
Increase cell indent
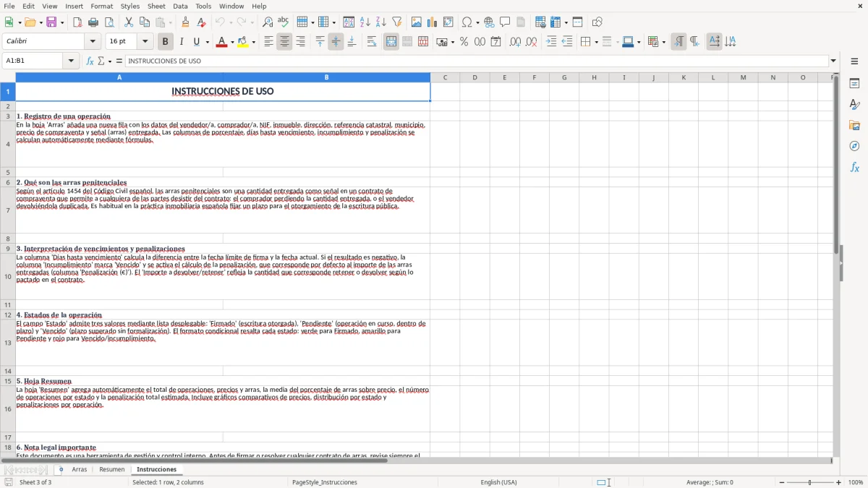coord(551,42)
